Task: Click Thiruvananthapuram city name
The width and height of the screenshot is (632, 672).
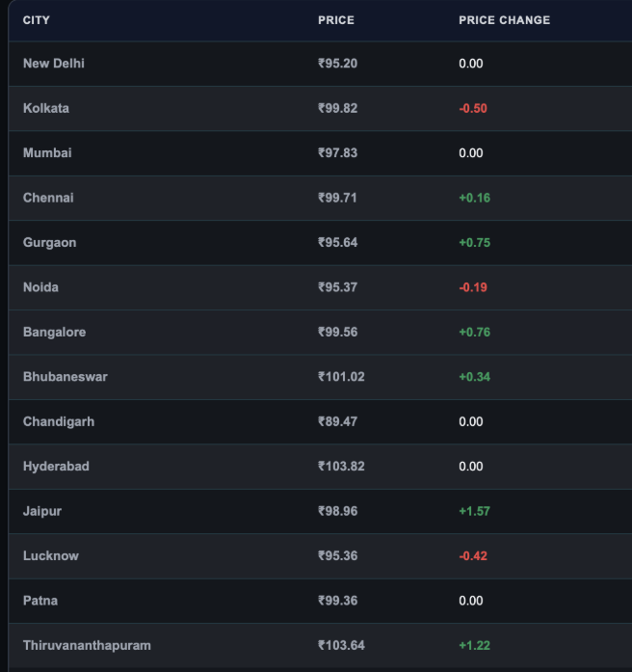Action: pyautogui.click(x=87, y=645)
